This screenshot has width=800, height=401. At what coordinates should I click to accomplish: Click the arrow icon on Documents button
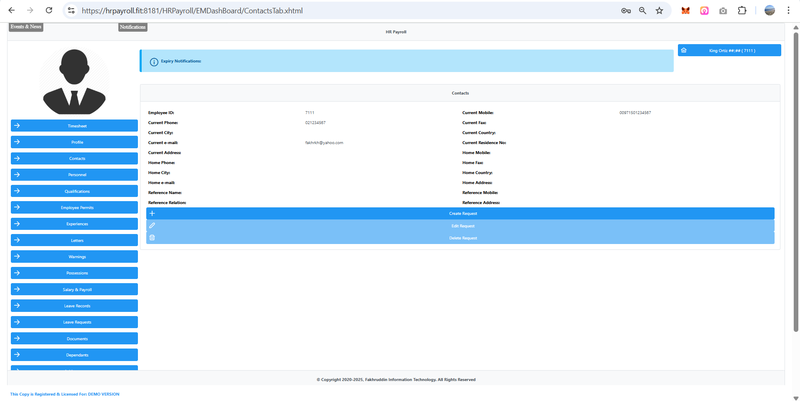tap(17, 338)
